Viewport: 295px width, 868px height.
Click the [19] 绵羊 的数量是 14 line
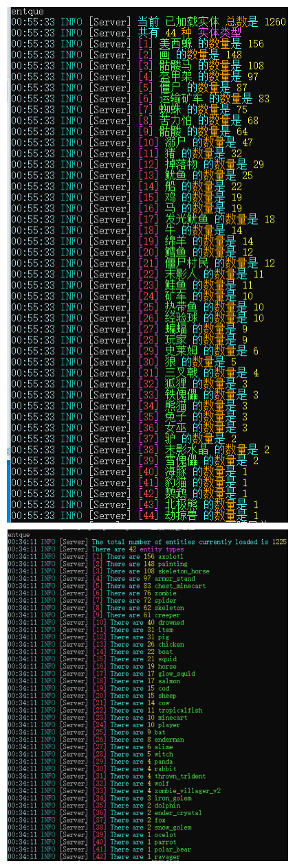pyautogui.click(x=132, y=241)
